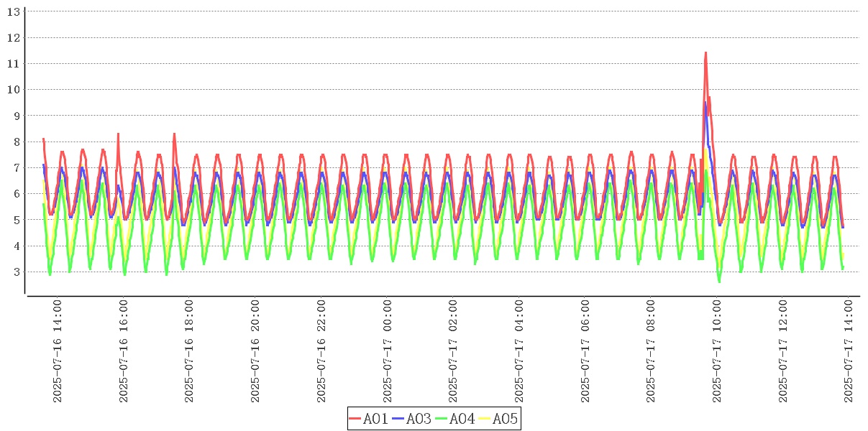
Task: Click the 2025-07-17 06:00 time label
Action: coord(585,352)
